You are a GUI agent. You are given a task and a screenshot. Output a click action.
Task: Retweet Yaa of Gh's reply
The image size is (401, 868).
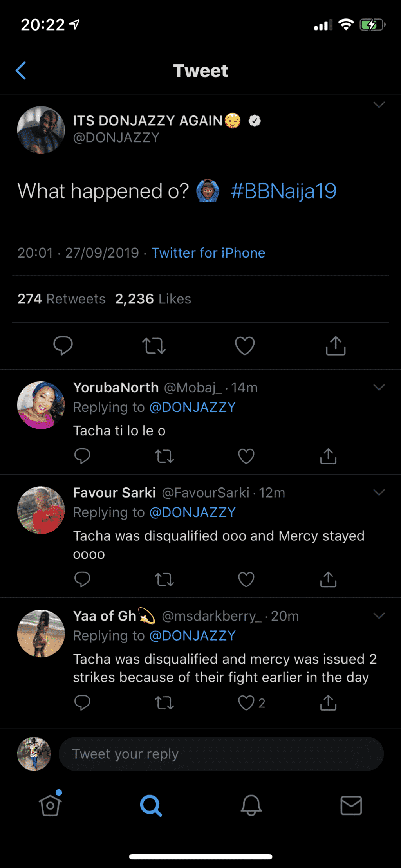tap(164, 703)
